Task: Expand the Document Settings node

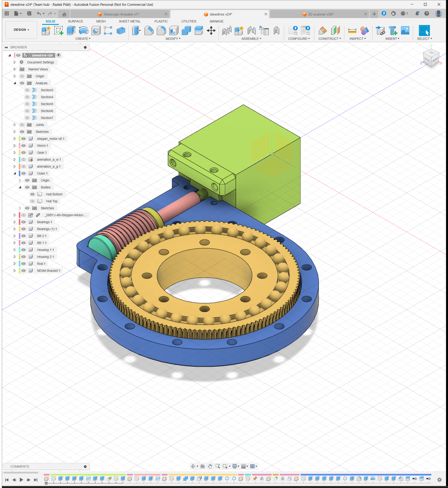Action: pos(15,62)
